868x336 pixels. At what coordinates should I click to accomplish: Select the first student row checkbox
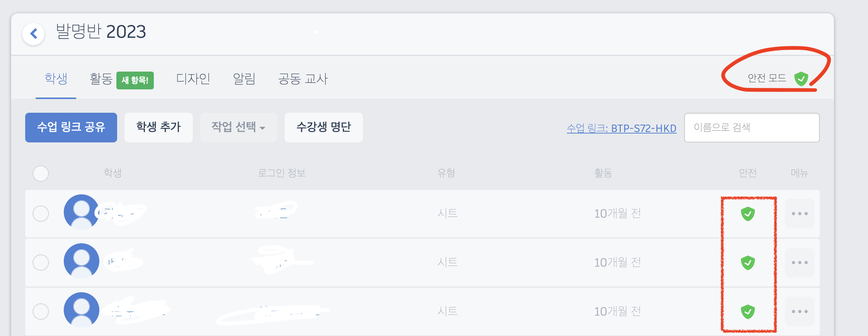41,214
